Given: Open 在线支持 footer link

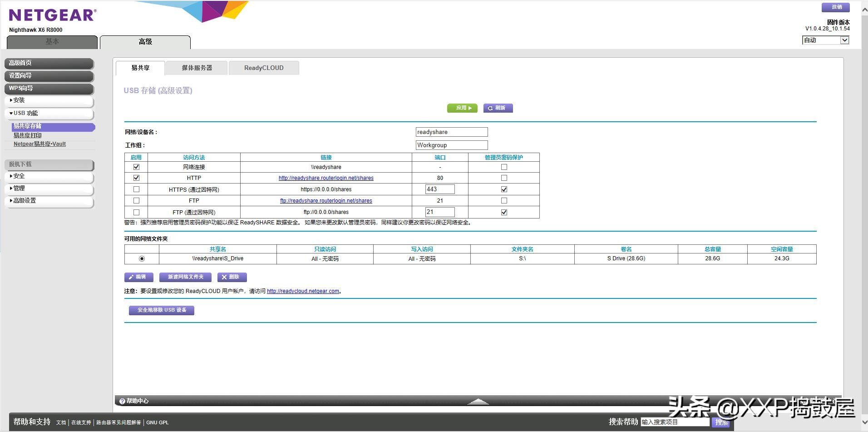Looking at the screenshot, I should pyautogui.click(x=81, y=422).
